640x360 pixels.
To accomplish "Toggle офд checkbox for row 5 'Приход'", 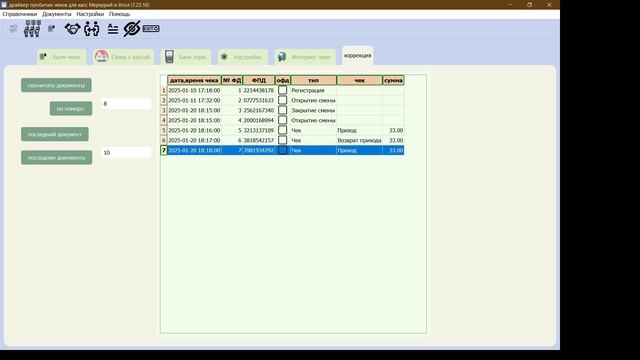I will [282, 130].
